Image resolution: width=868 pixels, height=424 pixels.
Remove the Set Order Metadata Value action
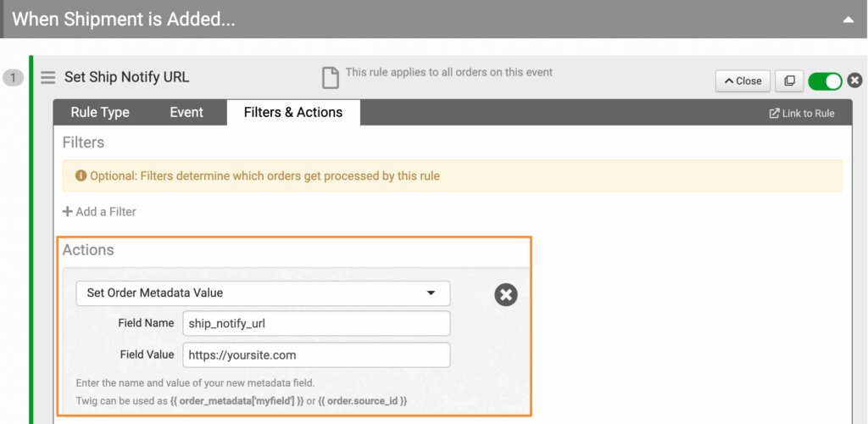coord(506,294)
